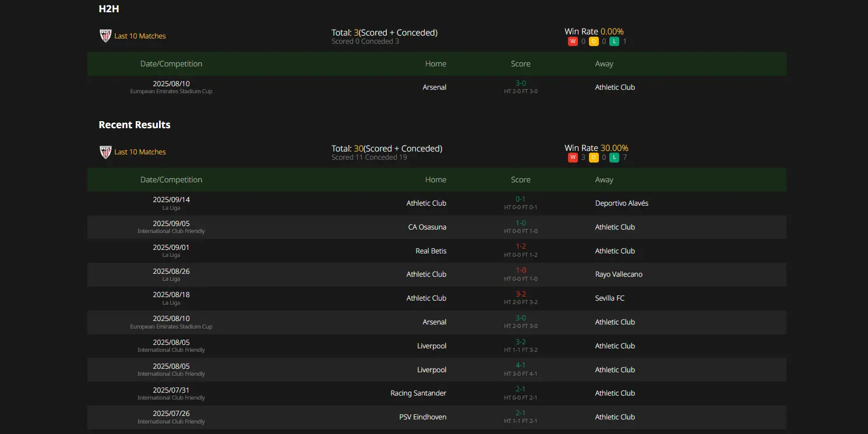Click the 1-0 score of the CA Osasuna match
The height and width of the screenshot is (434, 868).
pos(521,223)
